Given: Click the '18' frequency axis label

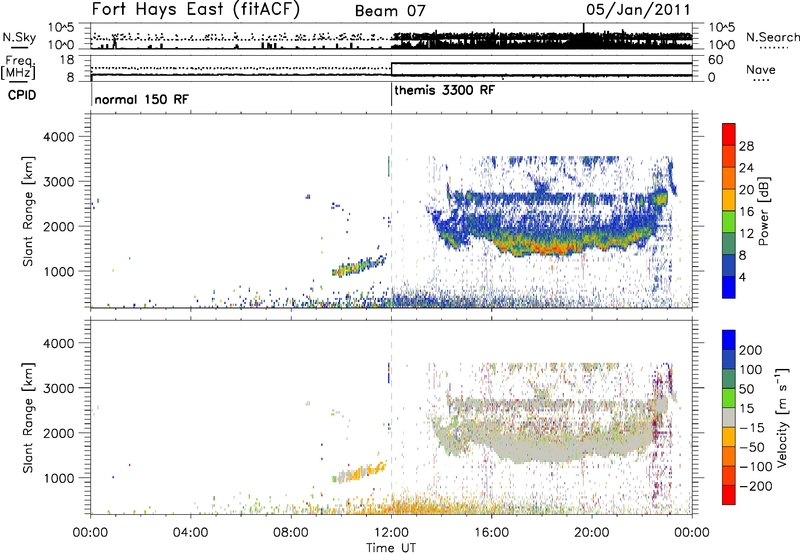Looking at the screenshot, I should tap(67, 60).
